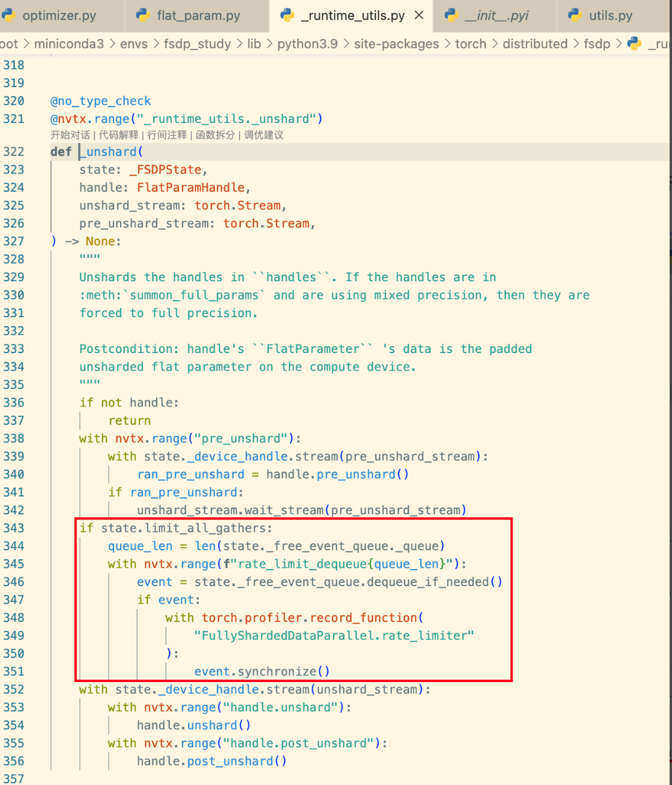The image size is (672, 785).
Task: Click the Python icon on the _runtime_utils.py tab
Action: [288, 15]
